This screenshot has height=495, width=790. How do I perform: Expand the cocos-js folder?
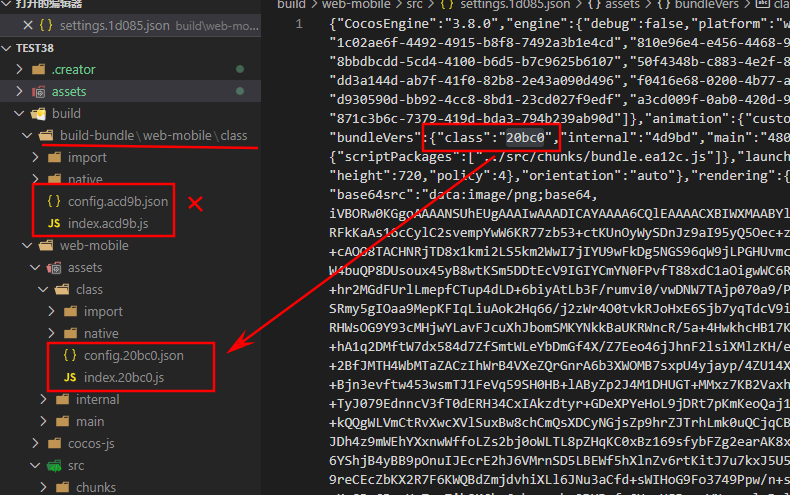pos(35,443)
